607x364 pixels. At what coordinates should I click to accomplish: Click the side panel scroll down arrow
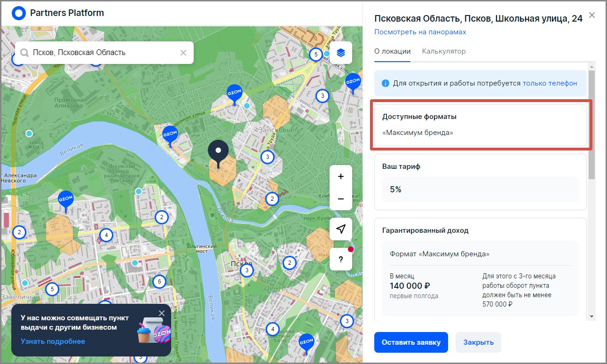tap(592, 317)
